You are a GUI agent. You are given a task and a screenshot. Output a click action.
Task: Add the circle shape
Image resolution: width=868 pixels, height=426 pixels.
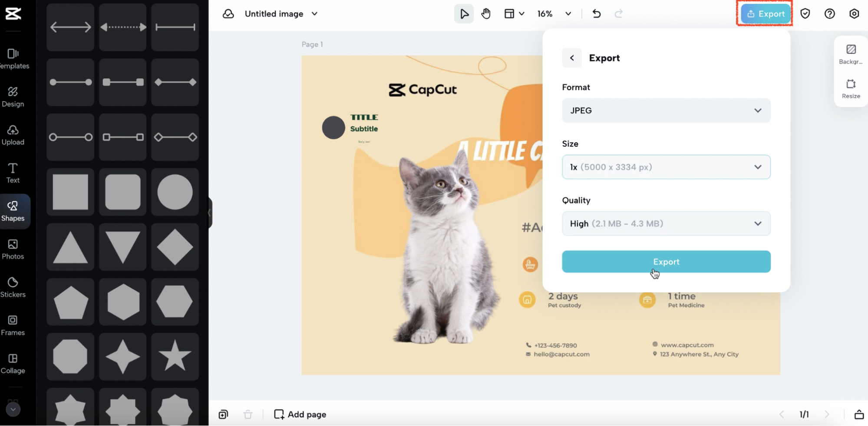point(175,192)
